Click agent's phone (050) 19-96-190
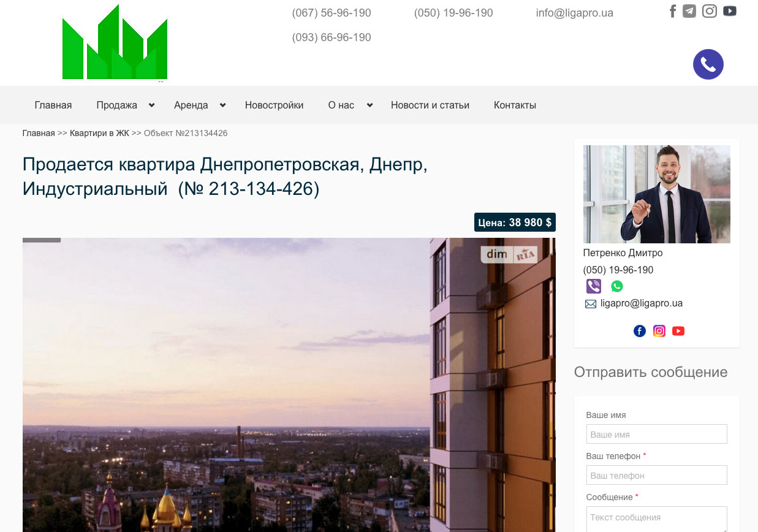758x532 pixels. coord(618,270)
